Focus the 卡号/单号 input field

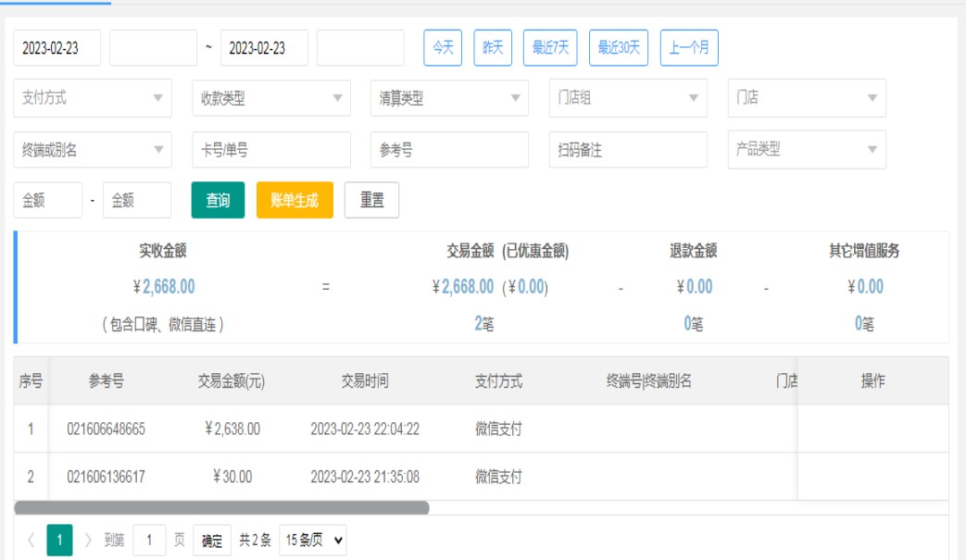pos(271,150)
